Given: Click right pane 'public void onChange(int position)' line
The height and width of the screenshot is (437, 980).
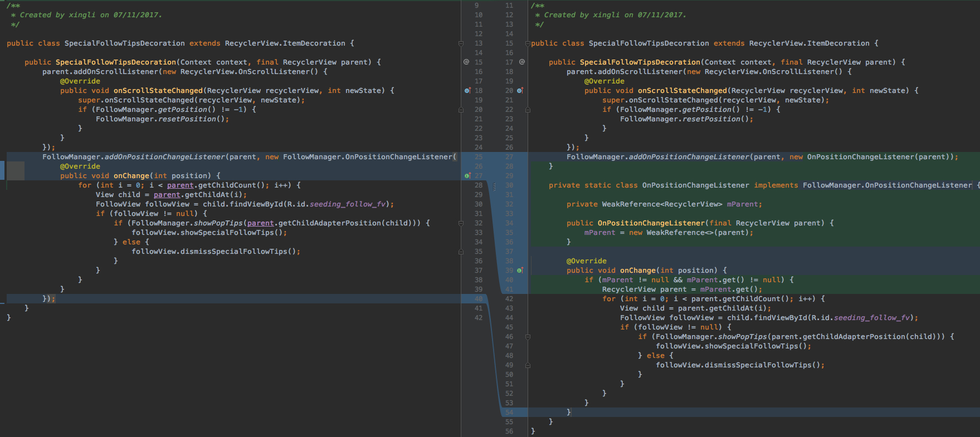Looking at the screenshot, I should [x=647, y=270].
